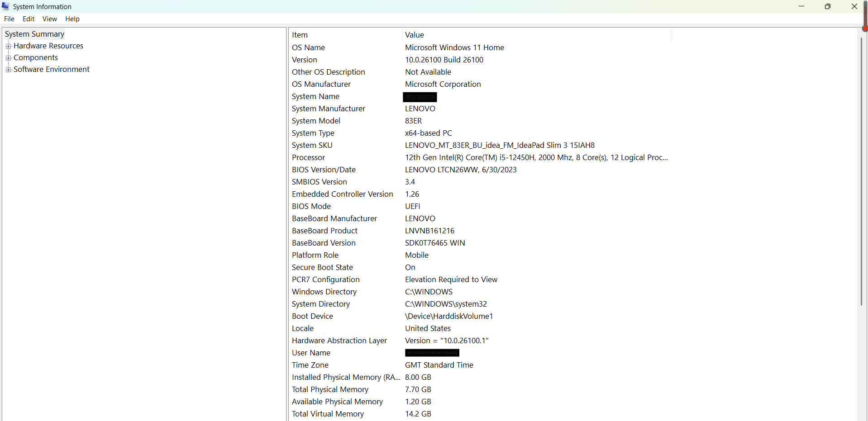Select the OS Name row label
Screen dimensions: 868x421
(x=308, y=47)
